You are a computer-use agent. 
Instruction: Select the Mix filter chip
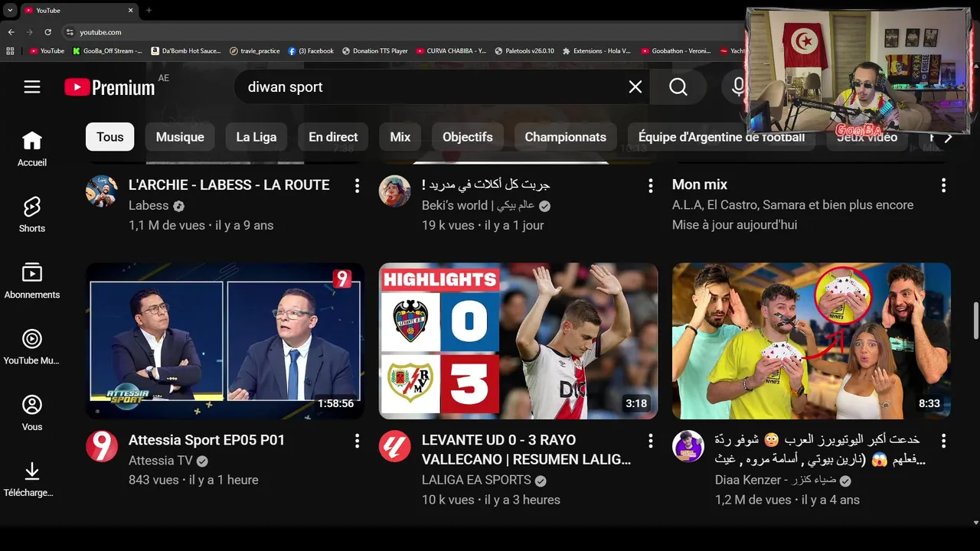[x=400, y=137]
